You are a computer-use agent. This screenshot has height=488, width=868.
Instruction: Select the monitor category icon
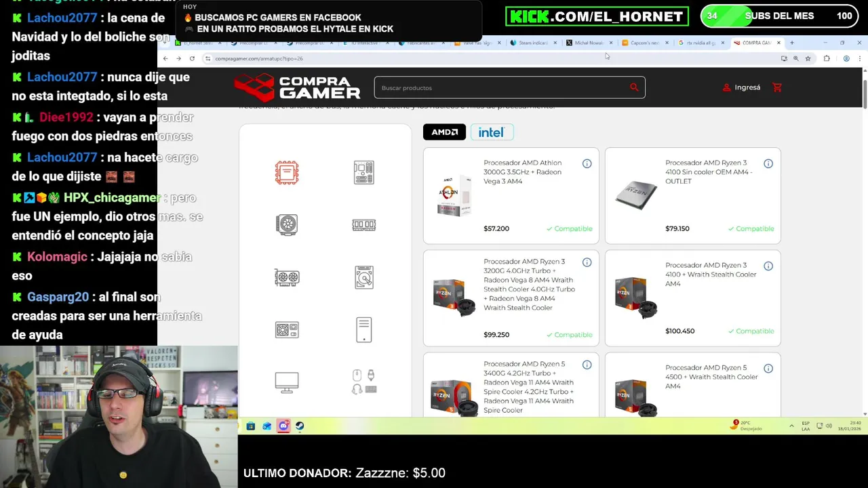tap(287, 382)
